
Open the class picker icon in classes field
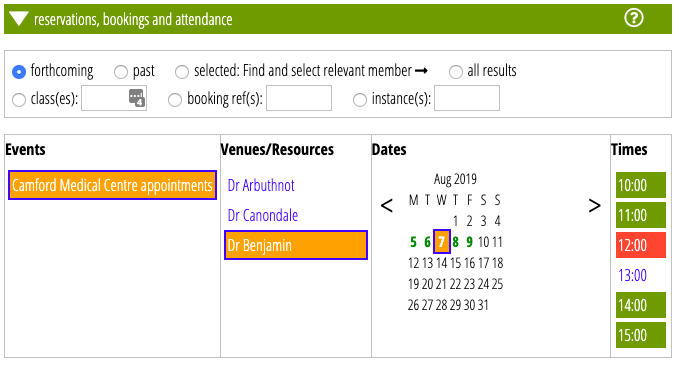136,98
